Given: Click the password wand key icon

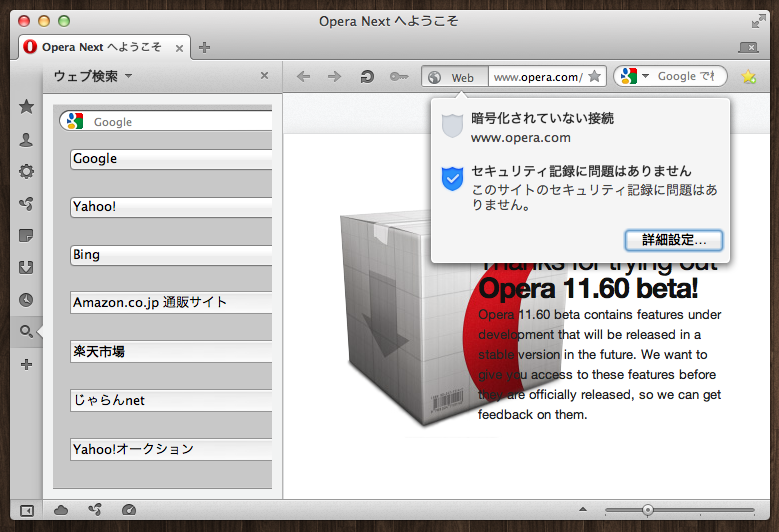Looking at the screenshot, I should tap(399, 76).
